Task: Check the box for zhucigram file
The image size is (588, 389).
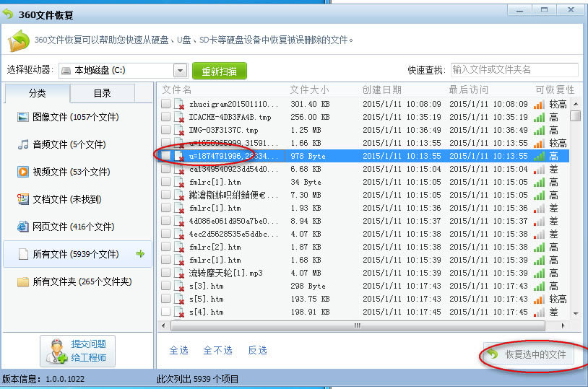Action: [166, 104]
